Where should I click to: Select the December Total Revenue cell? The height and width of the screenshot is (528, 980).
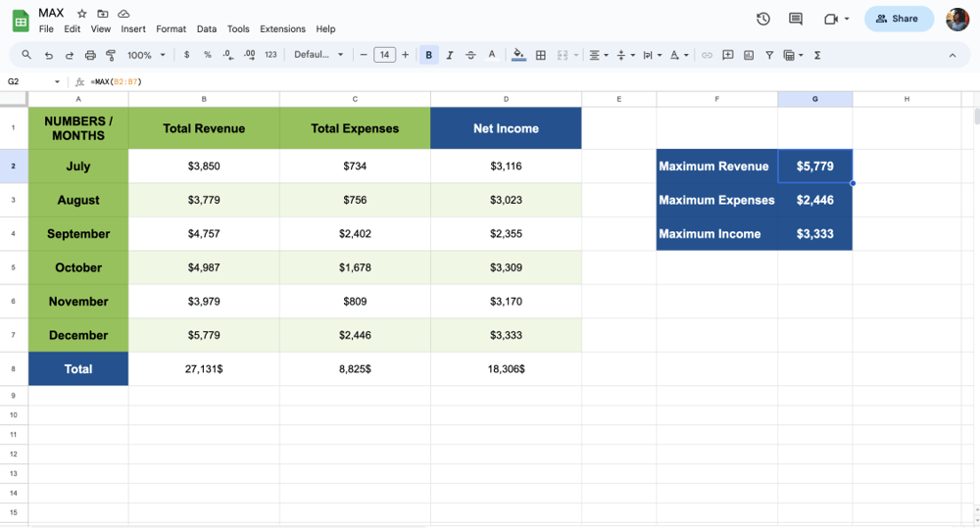coord(204,335)
